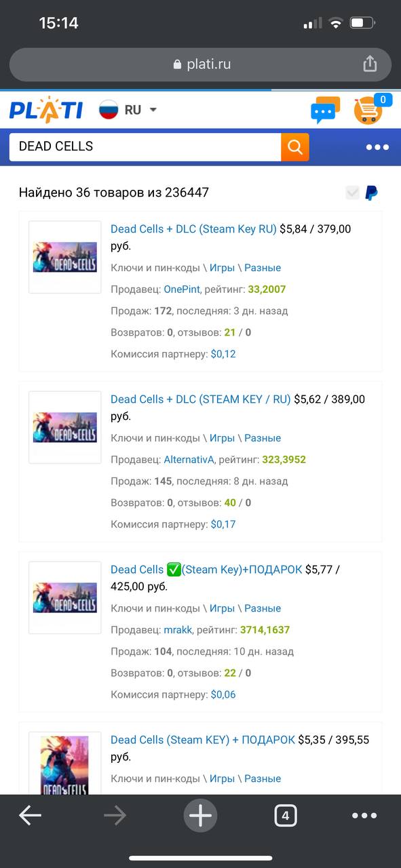Tap the plati.ru address bar
This screenshot has height=868, width=401.
point(200,64)
